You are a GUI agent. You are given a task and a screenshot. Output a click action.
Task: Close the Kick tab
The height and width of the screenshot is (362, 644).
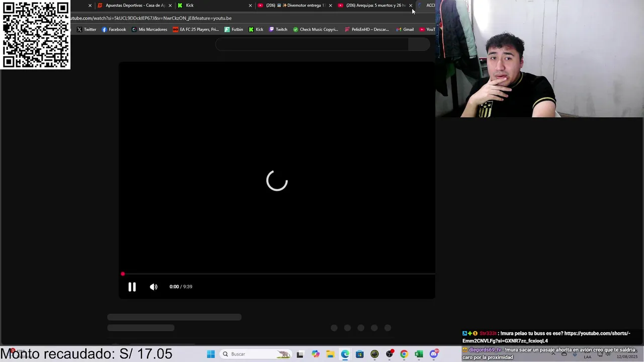[250, 6]
